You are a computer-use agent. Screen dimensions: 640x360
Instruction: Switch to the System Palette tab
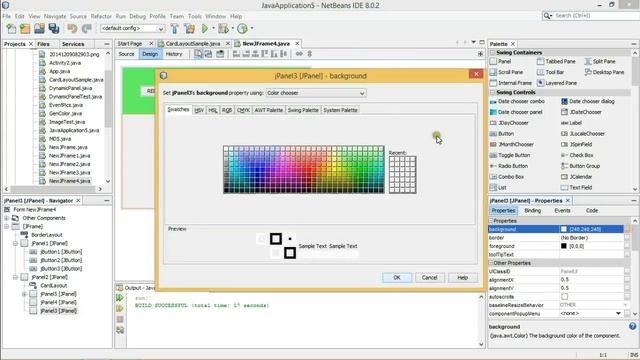click(340, 110)
